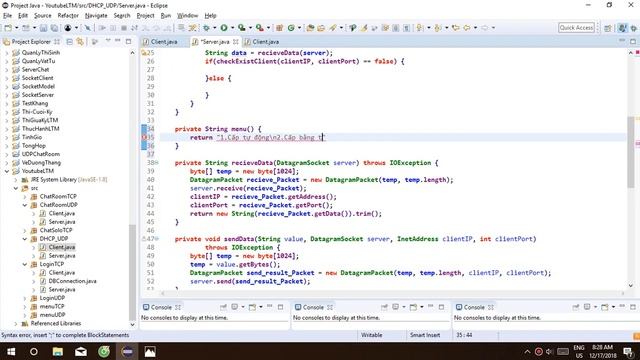Click the Save All toolbar icon
This screenshot has width=640, height=360.
54,28
